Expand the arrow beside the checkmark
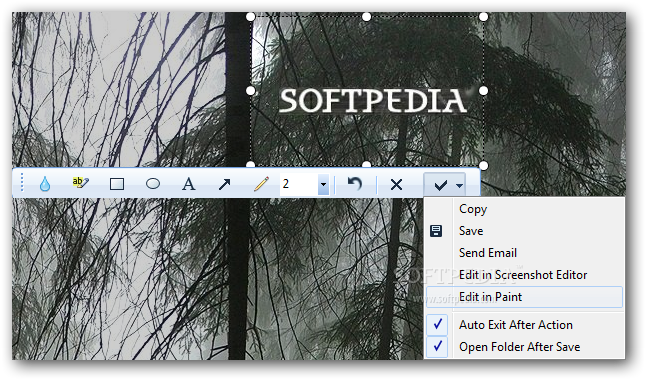Screen dimensions: 646x380 pos(460,185)
